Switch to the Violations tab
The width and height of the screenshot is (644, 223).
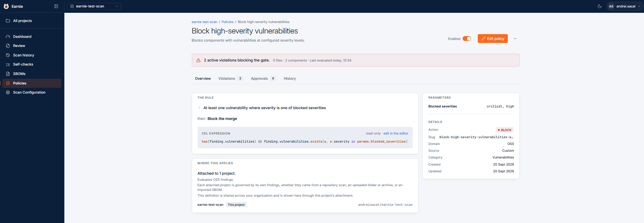point(231,78)
